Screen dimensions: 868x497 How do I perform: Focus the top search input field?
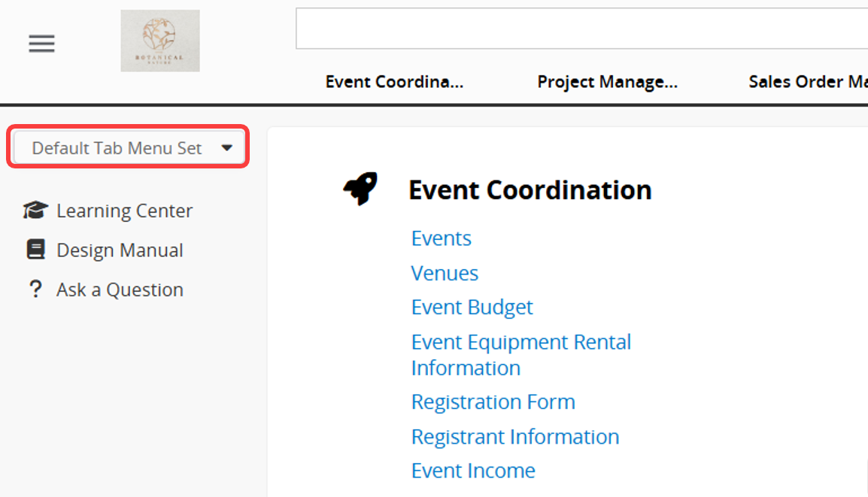[x=581, y=29]
